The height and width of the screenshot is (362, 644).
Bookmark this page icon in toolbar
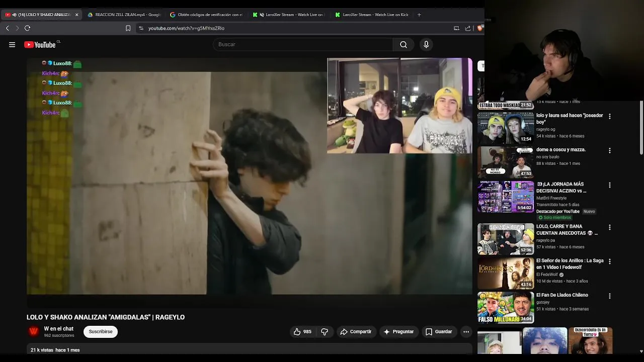pos(128,28)
